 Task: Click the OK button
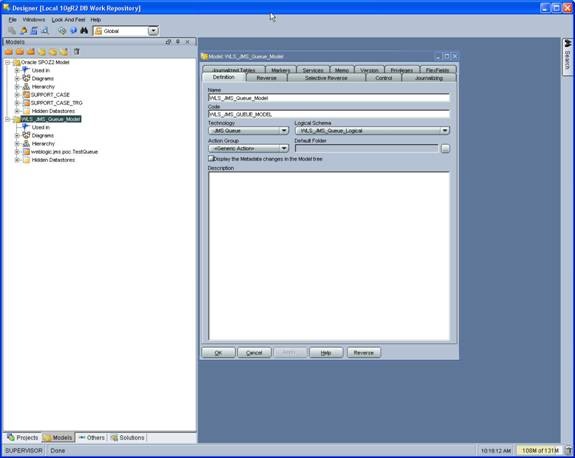tap(218, 353)
